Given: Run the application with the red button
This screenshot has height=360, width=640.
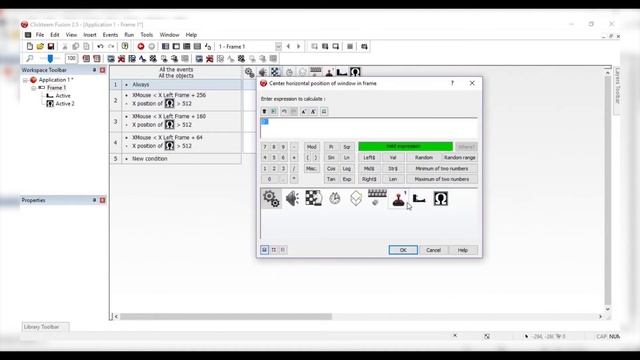Looking at the screenshot, I should [x=141, y=47].
